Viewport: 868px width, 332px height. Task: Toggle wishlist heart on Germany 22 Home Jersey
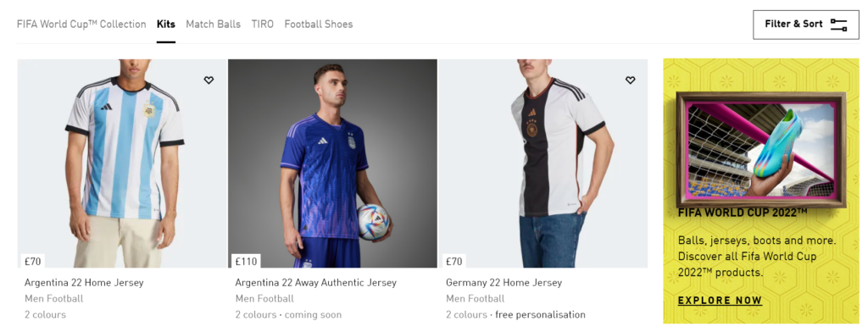point(630,80)
